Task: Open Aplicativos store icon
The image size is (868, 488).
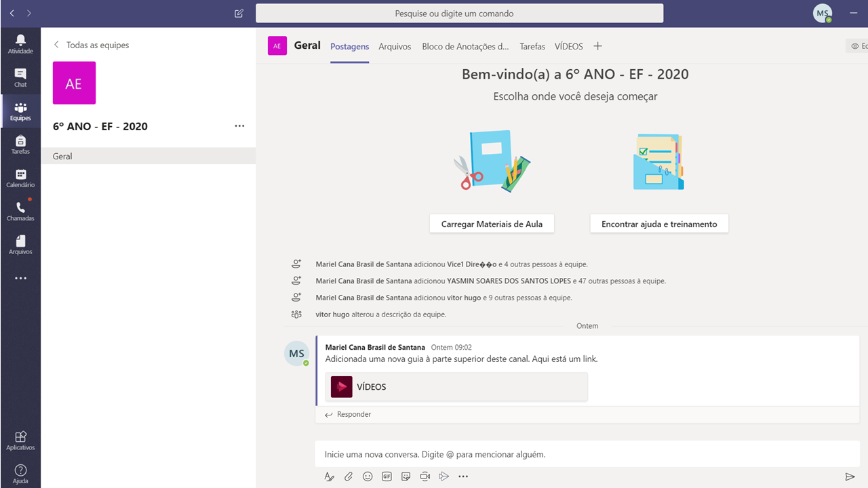Action: coord(20,441)
